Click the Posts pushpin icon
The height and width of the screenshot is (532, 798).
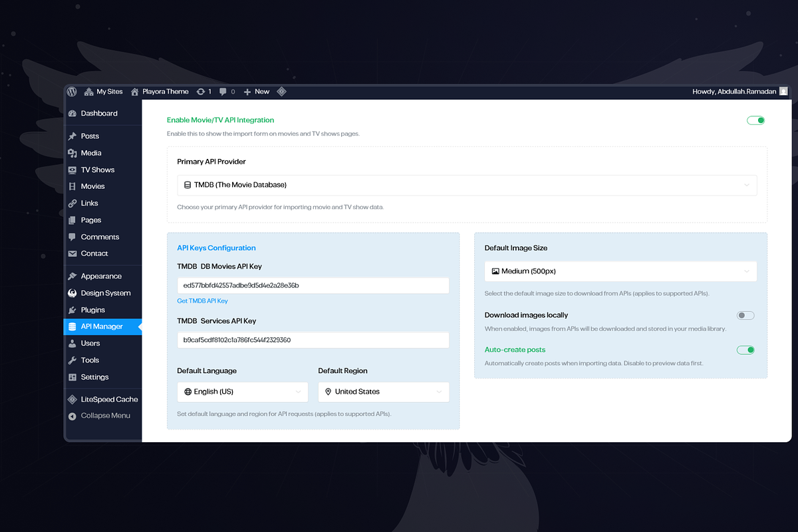[72, 136]
